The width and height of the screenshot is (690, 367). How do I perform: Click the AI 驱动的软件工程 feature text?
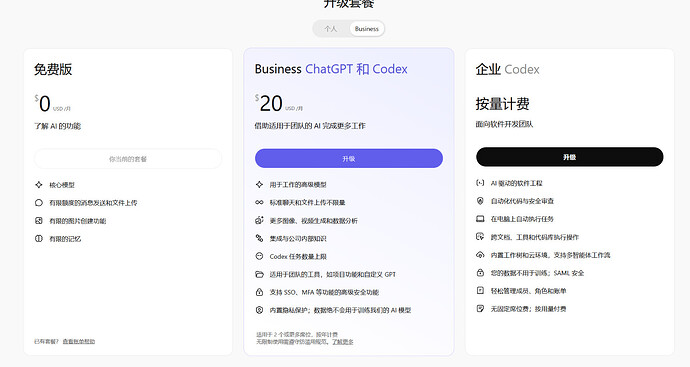517,184
